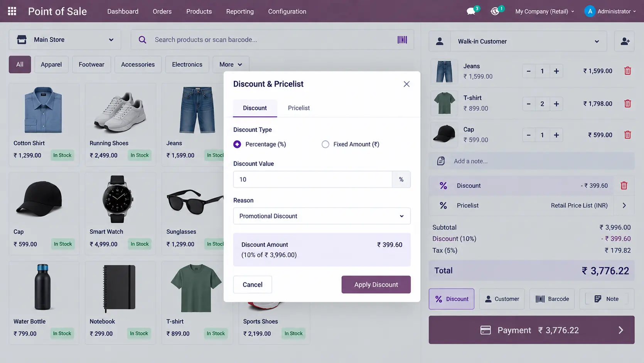Delete the Cap order line
This screenshot has height=363, width=644.
(x=627, y=135)
